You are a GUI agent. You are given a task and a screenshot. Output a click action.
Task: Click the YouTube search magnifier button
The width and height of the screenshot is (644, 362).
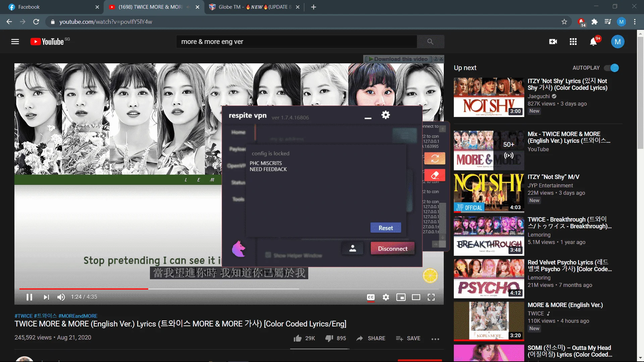pos(430,42)
